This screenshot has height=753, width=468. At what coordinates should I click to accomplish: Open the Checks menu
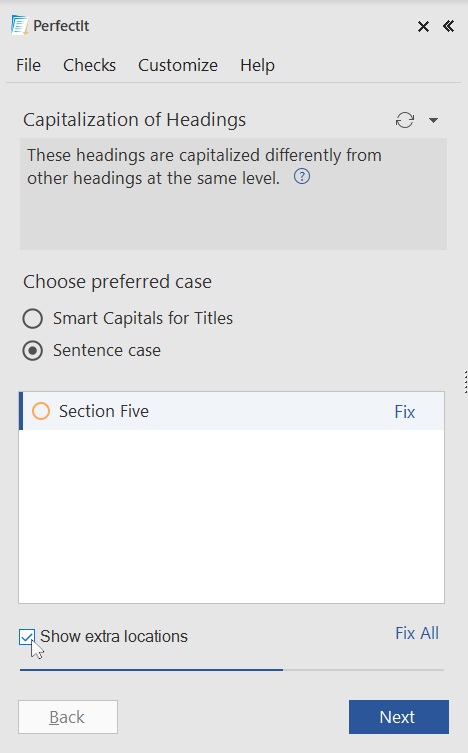(x=89, y=65)
